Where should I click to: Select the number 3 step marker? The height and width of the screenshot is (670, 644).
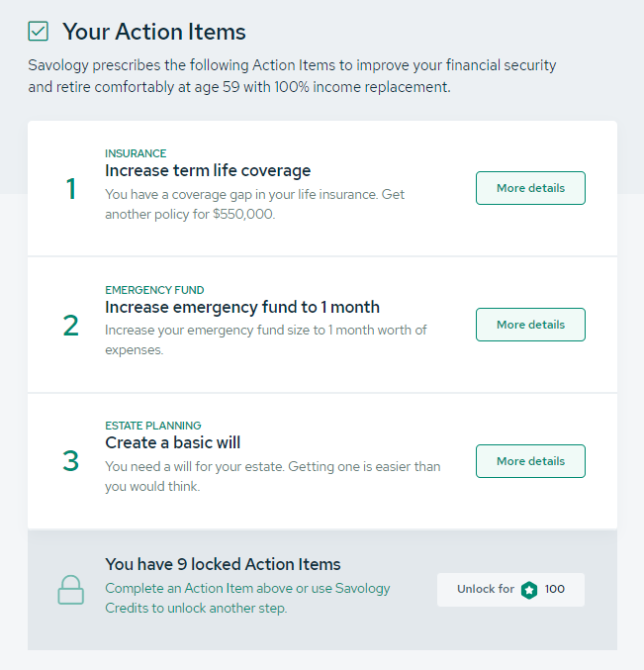point(70,461)
